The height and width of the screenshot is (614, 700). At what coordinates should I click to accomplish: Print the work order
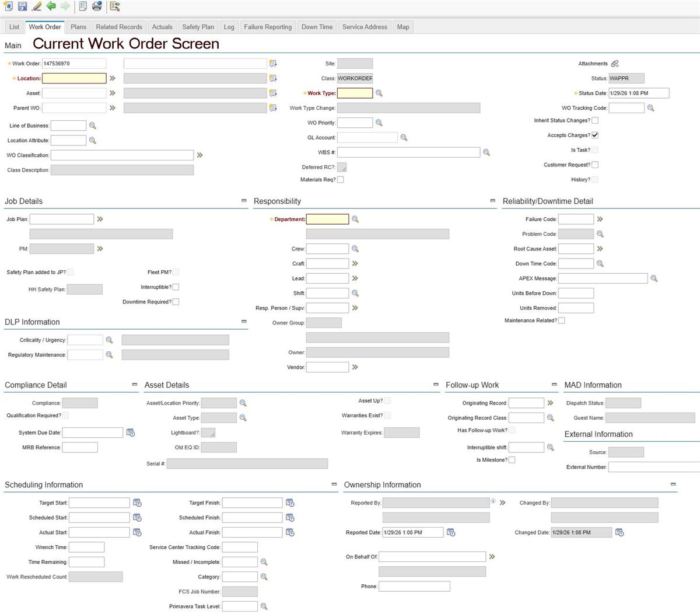(96, 6)
